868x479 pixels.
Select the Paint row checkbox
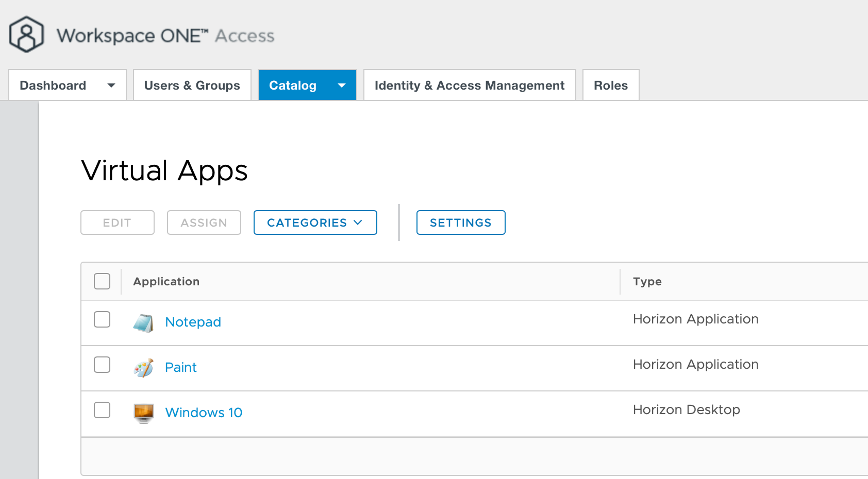tap(102, 365)
